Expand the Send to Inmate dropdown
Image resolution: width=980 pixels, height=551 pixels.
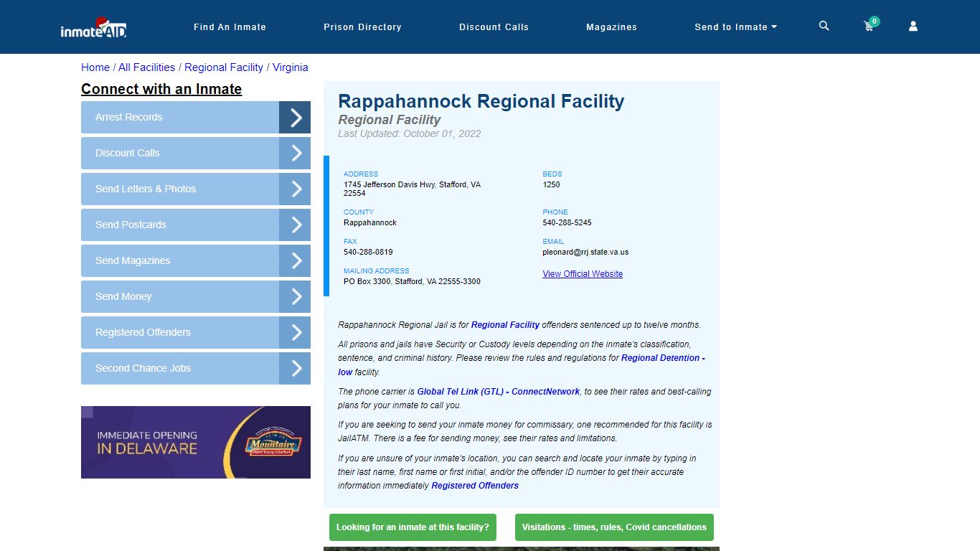(x=735, y=27)
